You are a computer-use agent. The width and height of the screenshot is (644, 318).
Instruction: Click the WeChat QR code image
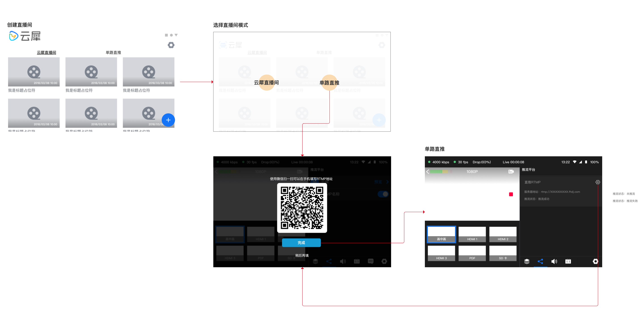pyautogui.click(x=302, y=208)
